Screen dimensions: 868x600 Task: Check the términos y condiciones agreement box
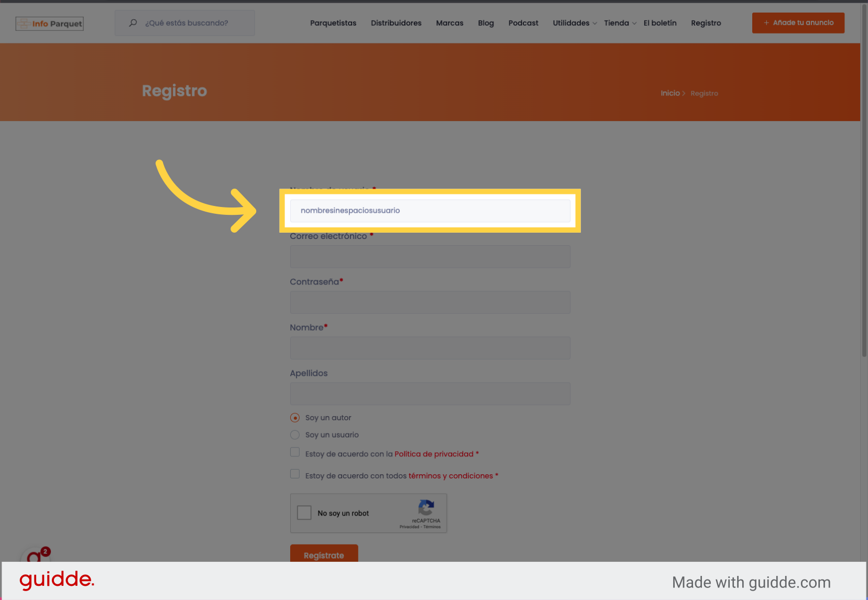(x=295, y=474)
